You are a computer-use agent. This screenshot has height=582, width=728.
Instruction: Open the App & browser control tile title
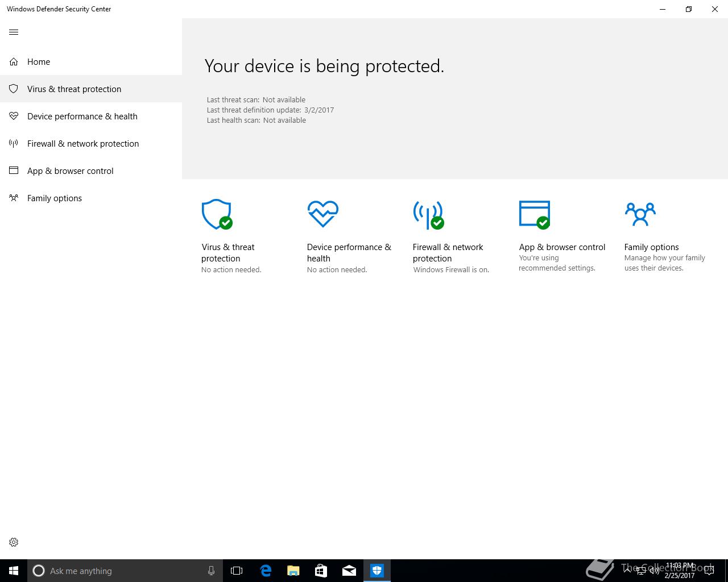(x=562, y=247)
